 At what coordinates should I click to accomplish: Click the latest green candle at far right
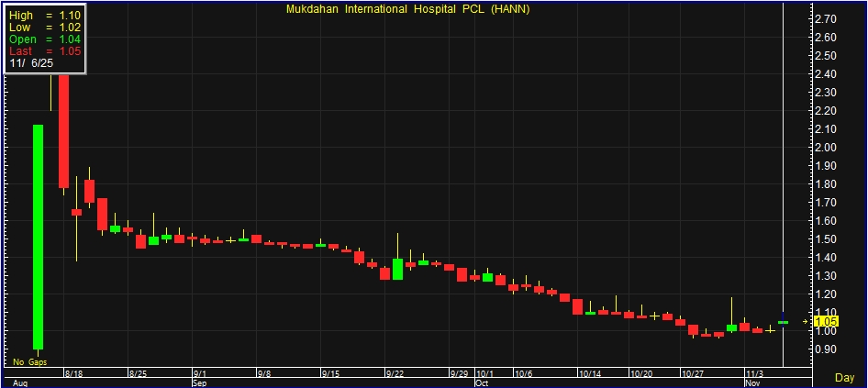coord(783,322)
